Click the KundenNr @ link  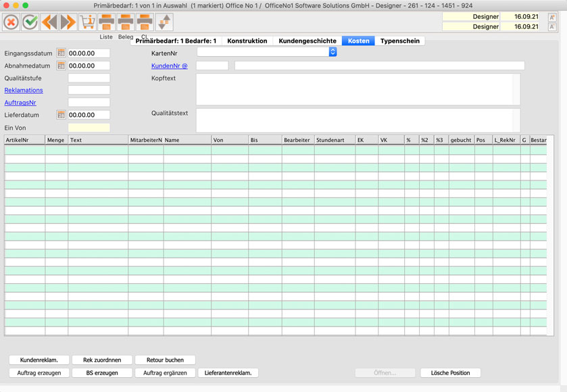(169, 66)
